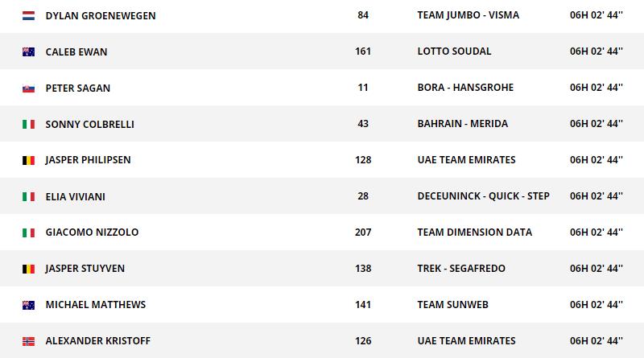This screenshot has height=358, width=644.
Task: Click the Deceuninck - Quick - Step team
Action: click(x=483, y=196)
